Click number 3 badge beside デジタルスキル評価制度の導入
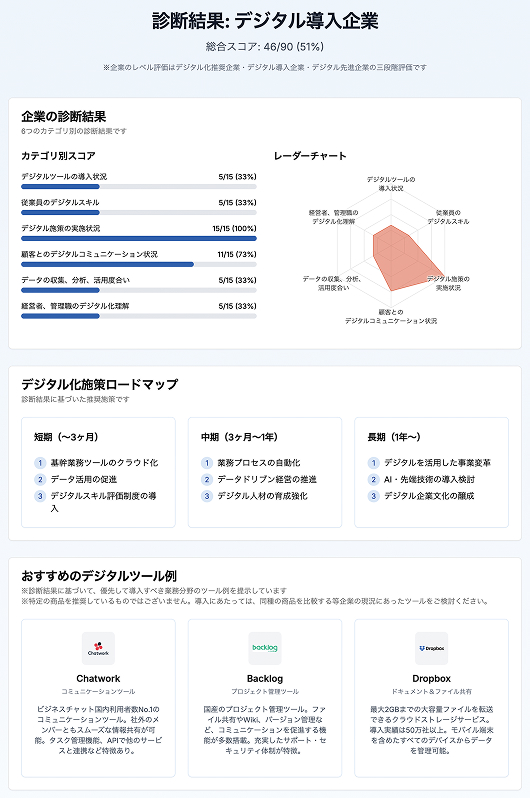 click(x=40, y=496)
